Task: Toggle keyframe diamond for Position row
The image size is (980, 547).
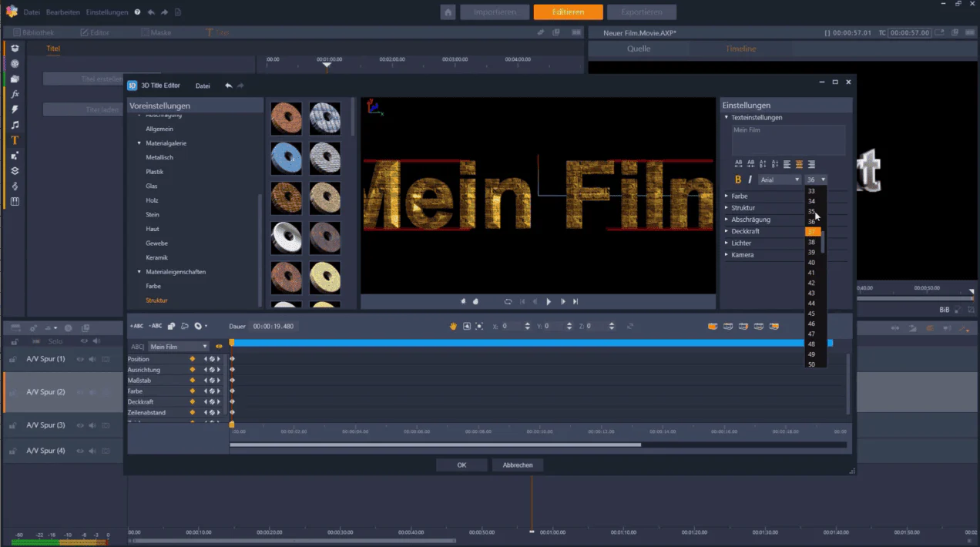Action: tap(193, 359)
